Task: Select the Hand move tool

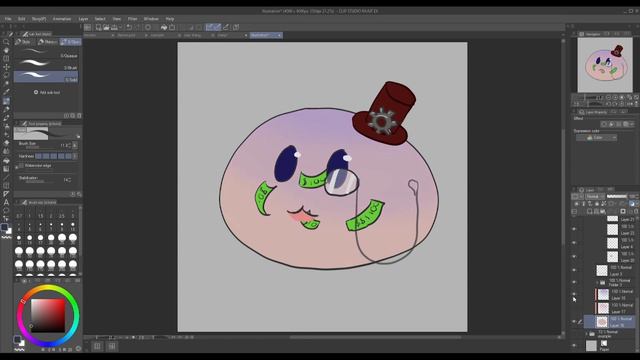Action: tap(6, 50)
